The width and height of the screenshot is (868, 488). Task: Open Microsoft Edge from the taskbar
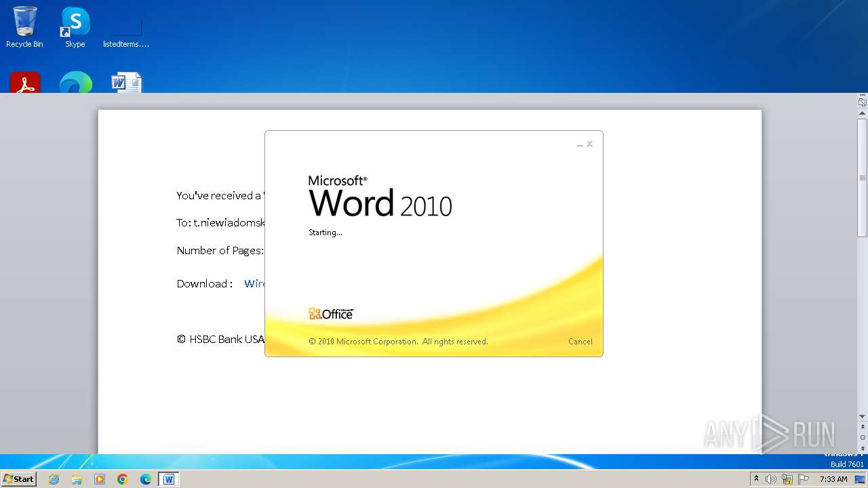146,479
